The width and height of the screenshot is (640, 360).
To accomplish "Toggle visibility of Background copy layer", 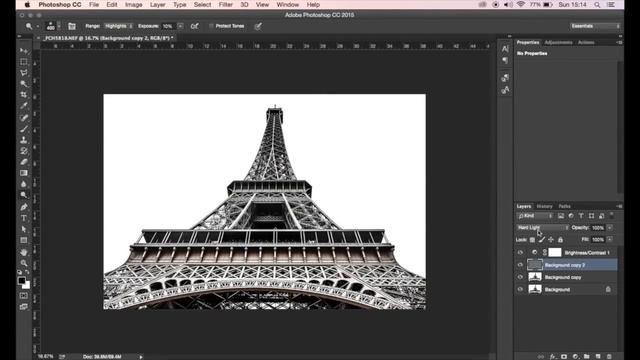I will (x=520, y=277).
